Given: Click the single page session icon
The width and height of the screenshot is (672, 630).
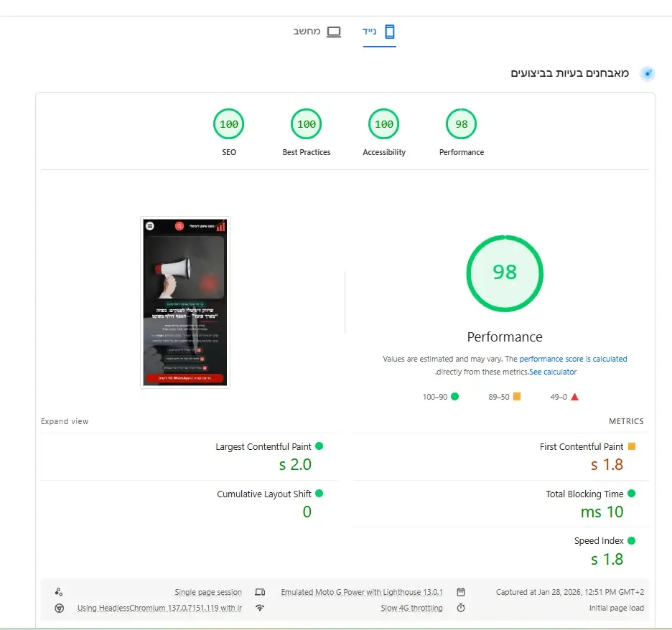Looking at the screenshot, I should coord(59,592).
